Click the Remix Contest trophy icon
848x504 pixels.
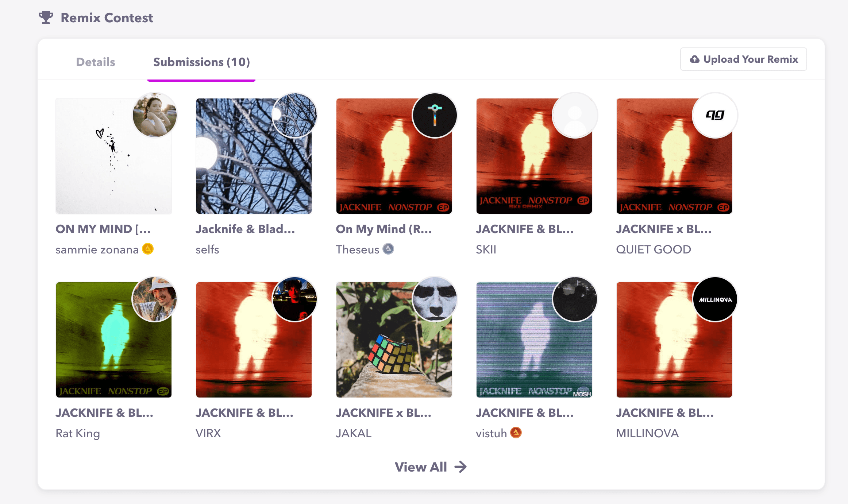(46, 18)
